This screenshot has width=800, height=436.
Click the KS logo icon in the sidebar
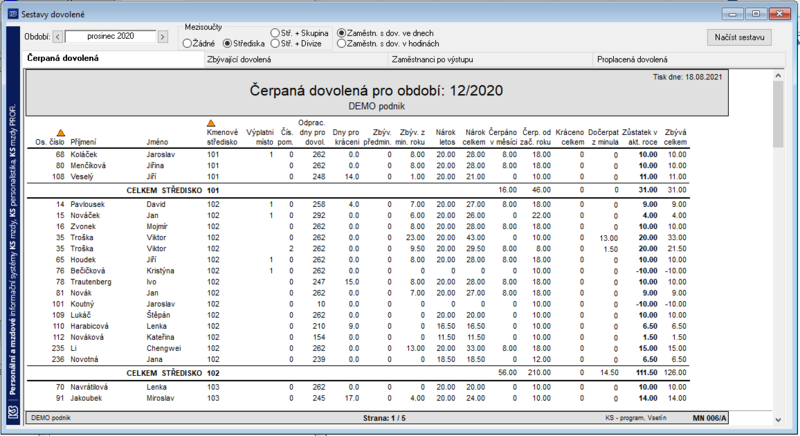coord(13,412)
